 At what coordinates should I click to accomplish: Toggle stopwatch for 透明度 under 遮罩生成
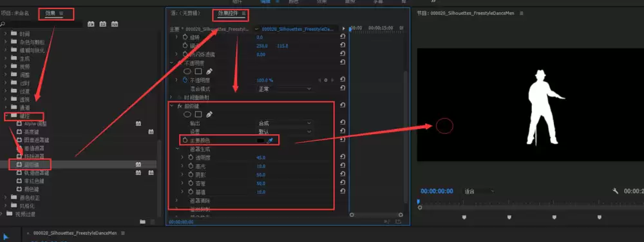(x=191, y=157)
